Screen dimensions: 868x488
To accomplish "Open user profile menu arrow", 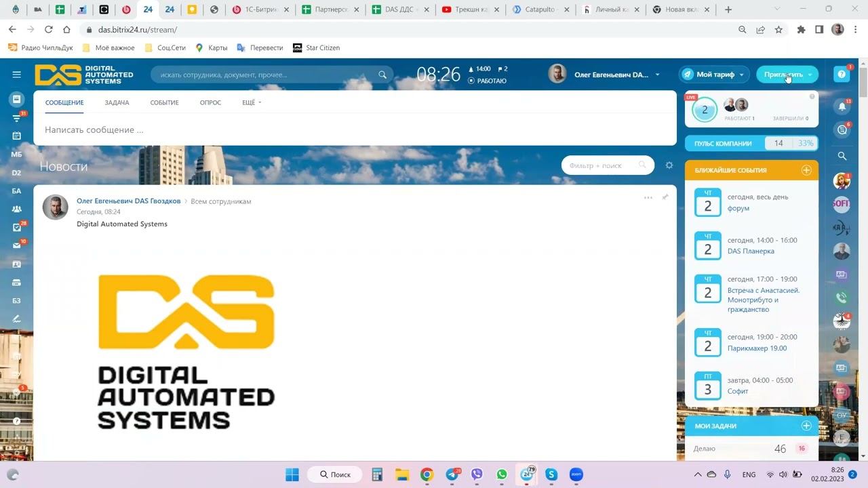I will click(x=657, y=75).
